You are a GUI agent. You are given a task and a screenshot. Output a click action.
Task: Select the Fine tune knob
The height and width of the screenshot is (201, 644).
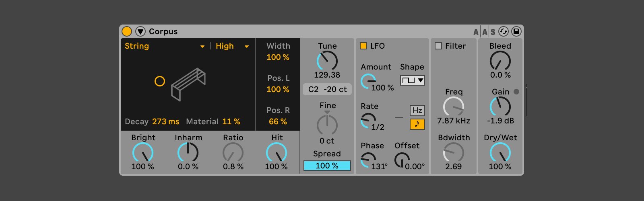[327, 125]
